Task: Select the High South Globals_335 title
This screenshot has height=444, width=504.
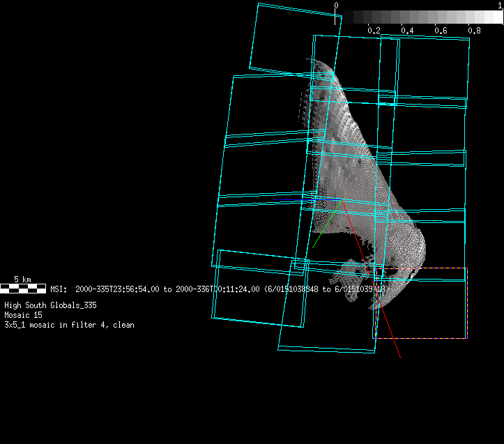Action: pyautogui.click(x=50, y=305)
